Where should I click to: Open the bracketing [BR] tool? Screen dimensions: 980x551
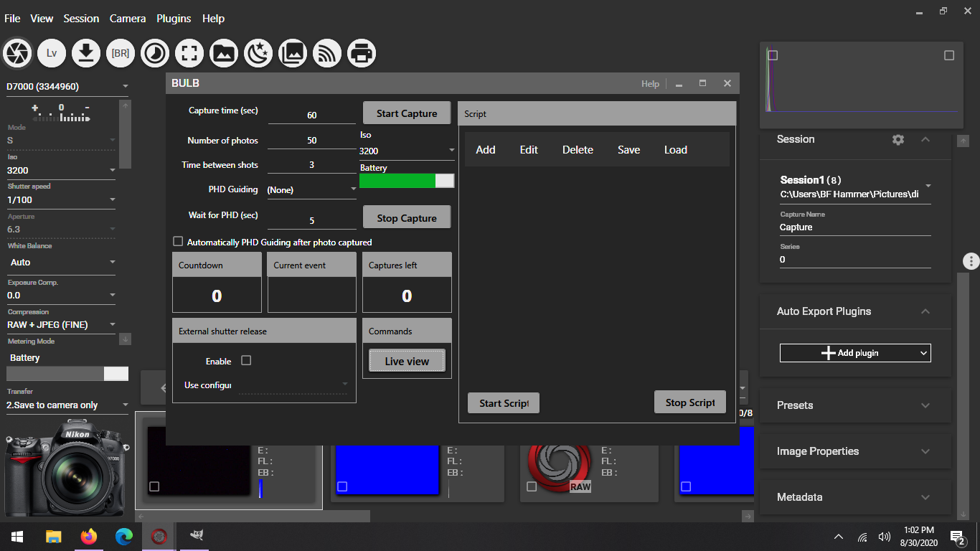(x=121, y=53)
